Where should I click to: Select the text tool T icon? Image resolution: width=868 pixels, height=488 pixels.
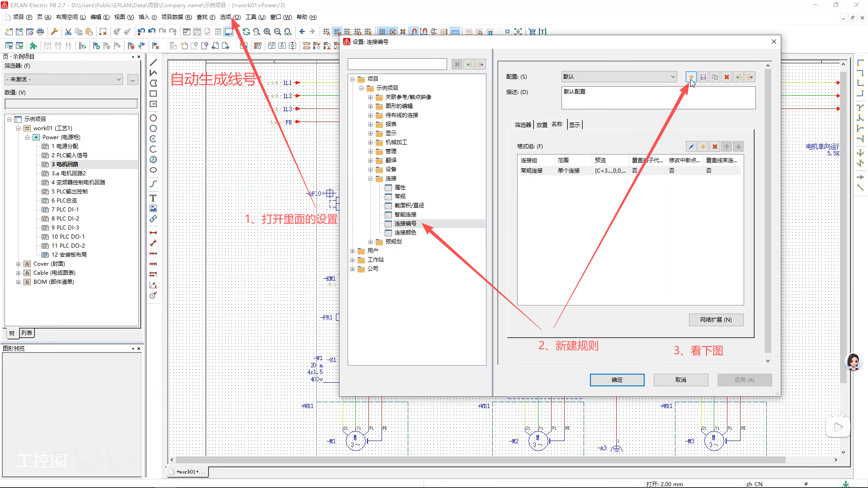pos(153,198)
